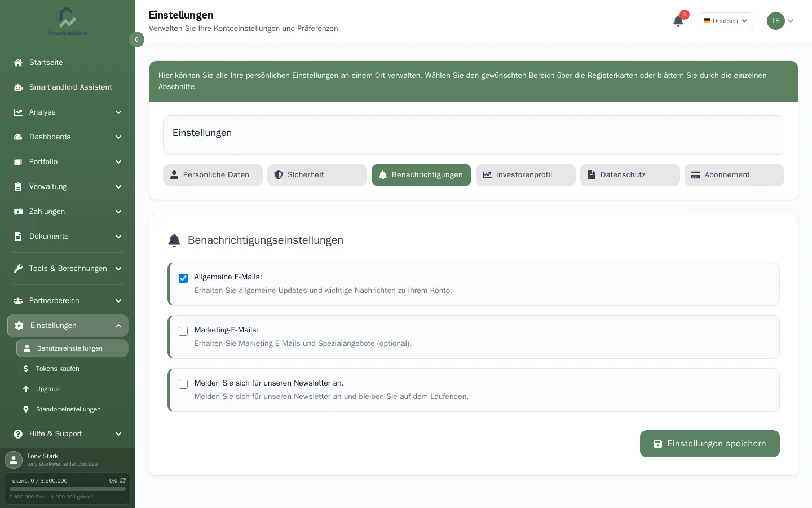Open the Deutsch language dropdown
The width and height of the screenshot is (812, 508).
(x=725, y=21)
